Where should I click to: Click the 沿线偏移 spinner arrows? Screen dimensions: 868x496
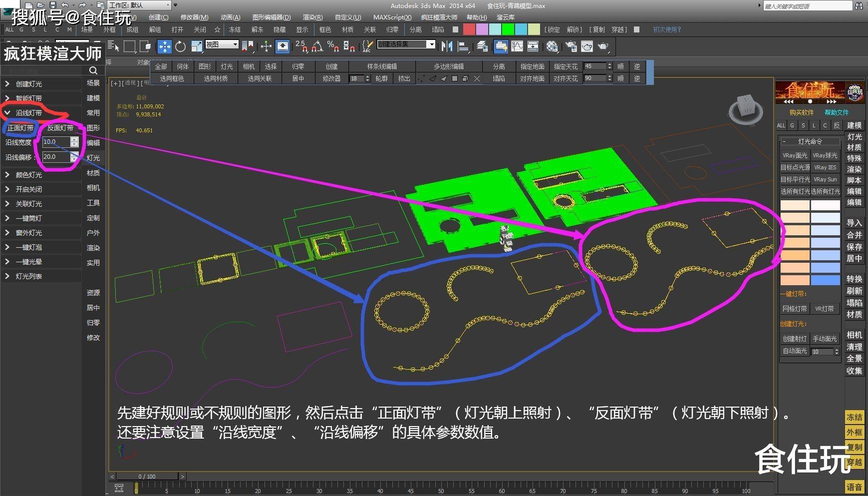tap(74, 157)
